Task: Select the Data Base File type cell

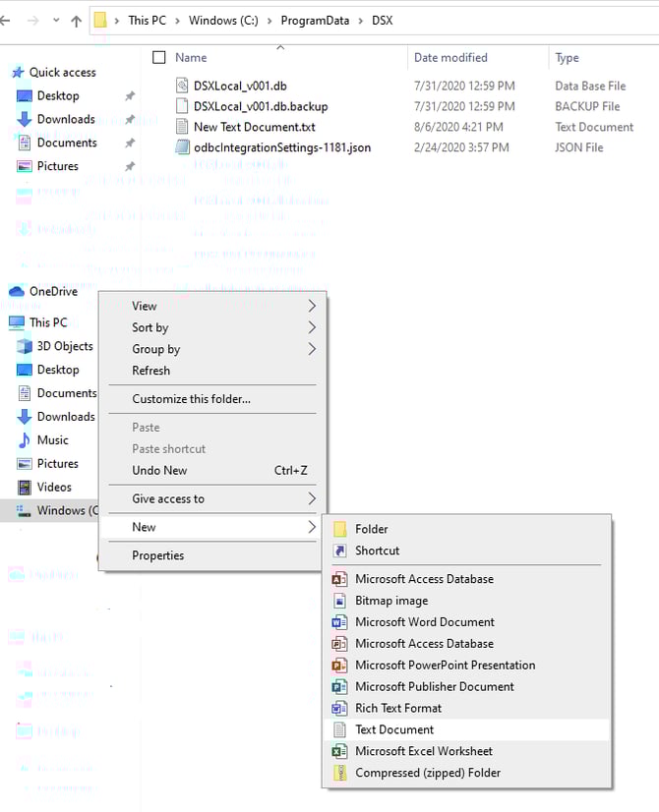Action: coord(590,86)
